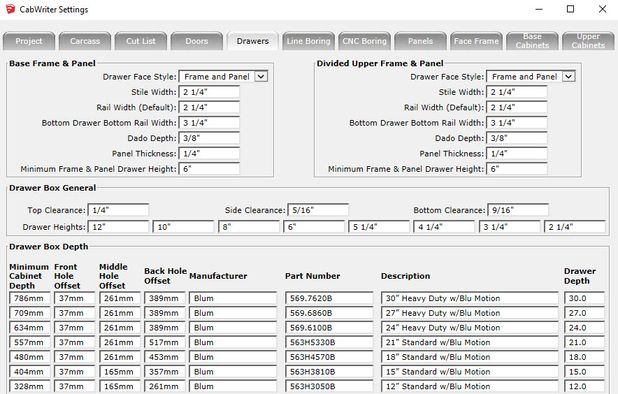Click the SketchUp icon in the title bar
This screenshot has width=618, height=394.
[10, 9]
